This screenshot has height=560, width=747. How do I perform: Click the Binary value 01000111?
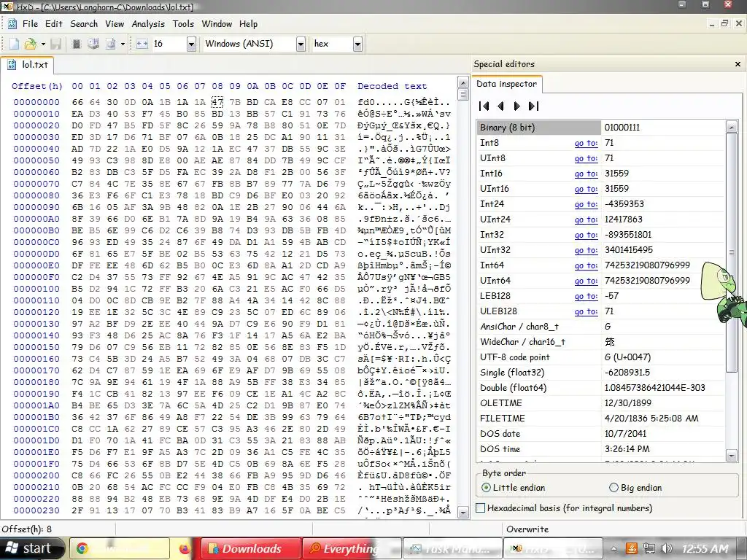(x=622, y=128)
